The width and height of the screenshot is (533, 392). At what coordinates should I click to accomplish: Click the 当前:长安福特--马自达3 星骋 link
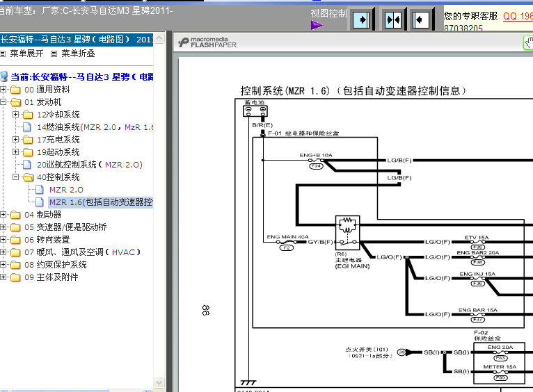[81, 77]
